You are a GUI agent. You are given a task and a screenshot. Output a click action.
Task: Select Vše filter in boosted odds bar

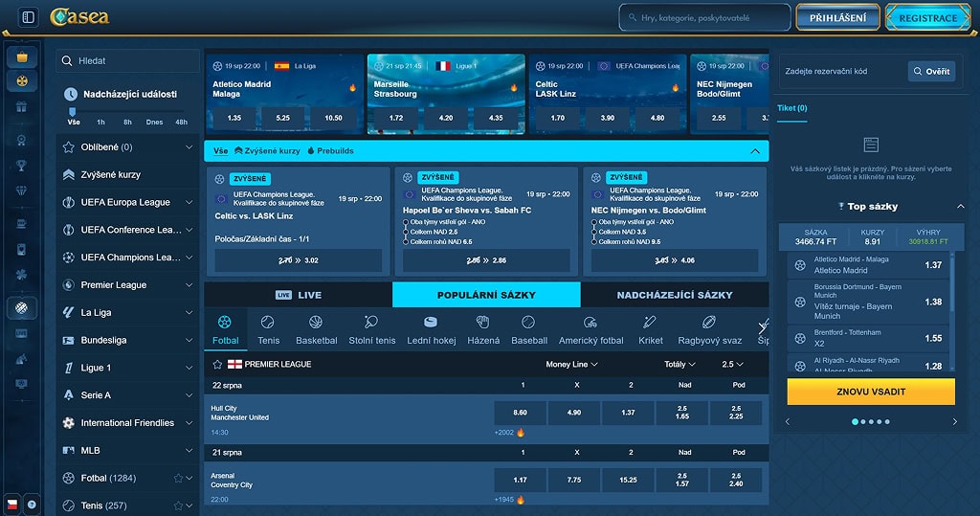point(221,150)
